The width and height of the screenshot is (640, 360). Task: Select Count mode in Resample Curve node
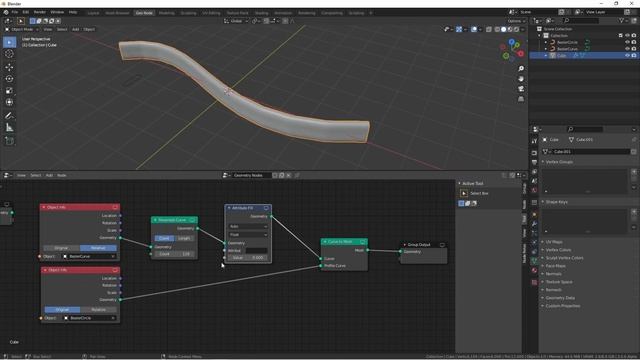tap(164, 238)
